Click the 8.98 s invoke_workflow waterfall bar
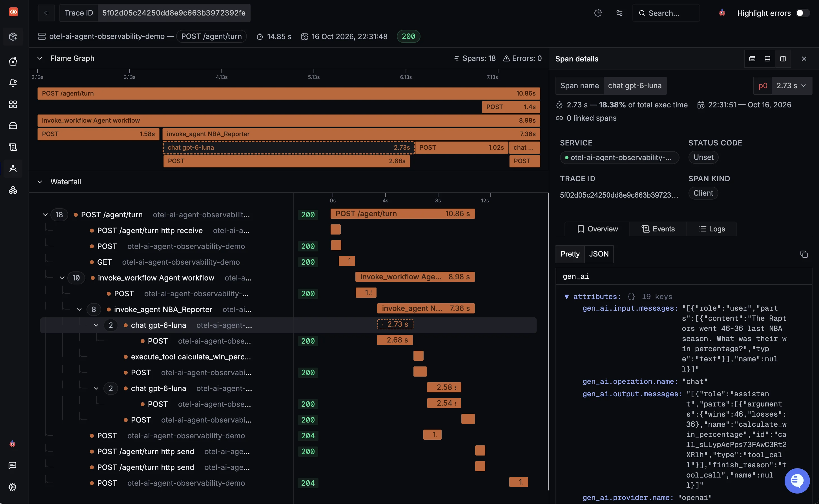This screenshot has height=504, width=819. point(415,277)
